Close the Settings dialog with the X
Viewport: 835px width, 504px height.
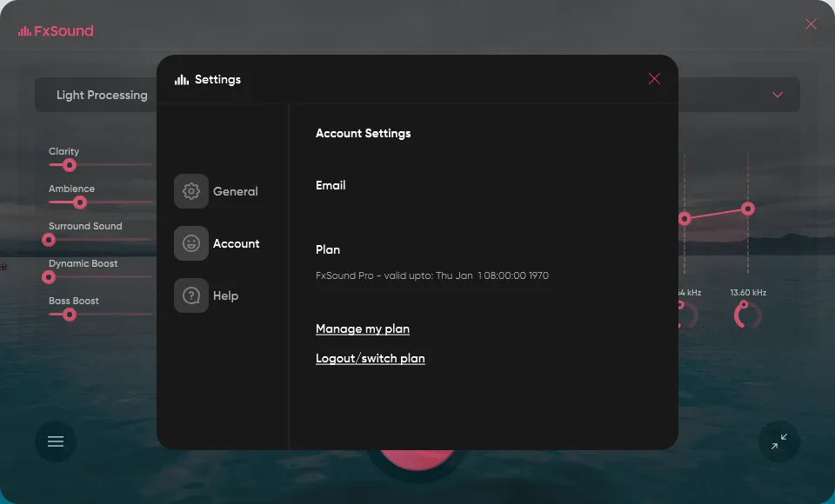point(654,78)
